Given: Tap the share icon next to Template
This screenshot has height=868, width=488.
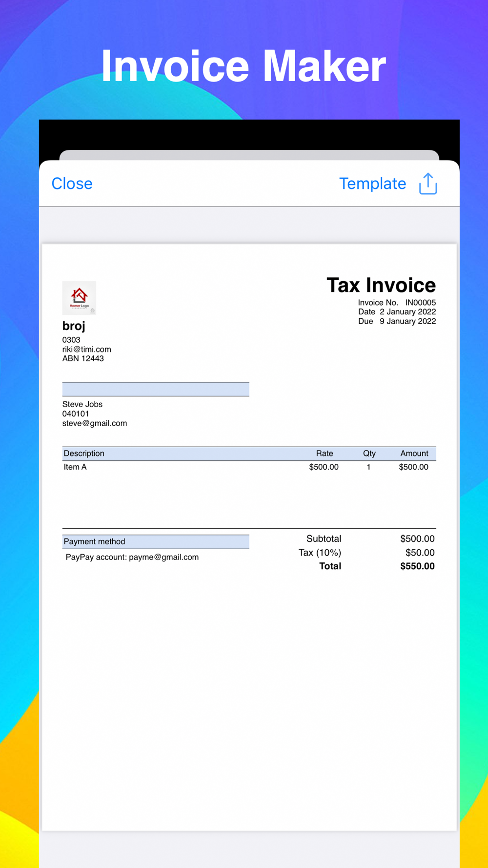Looking at the screenshot, I should pyautogui.click(x=428, y=184).
